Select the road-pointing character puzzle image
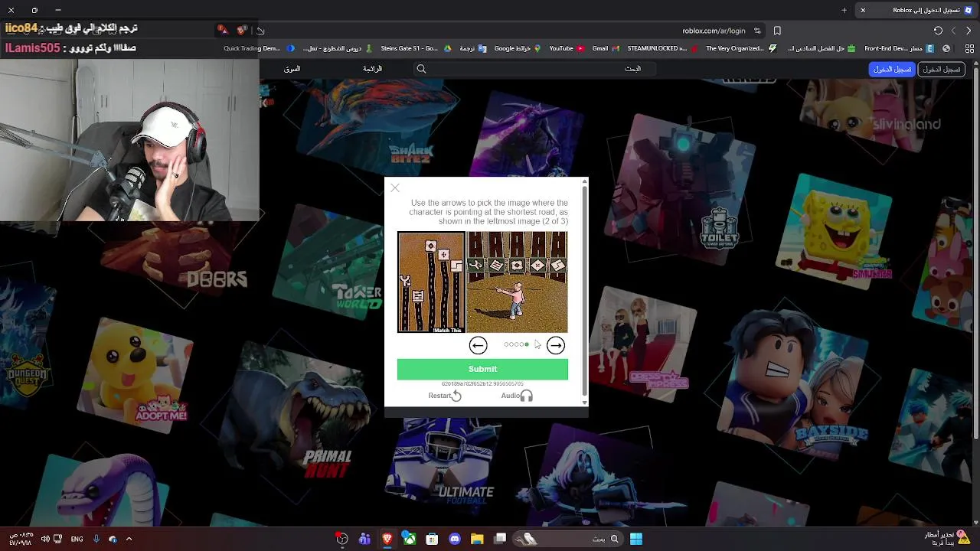 coord(517,282)
